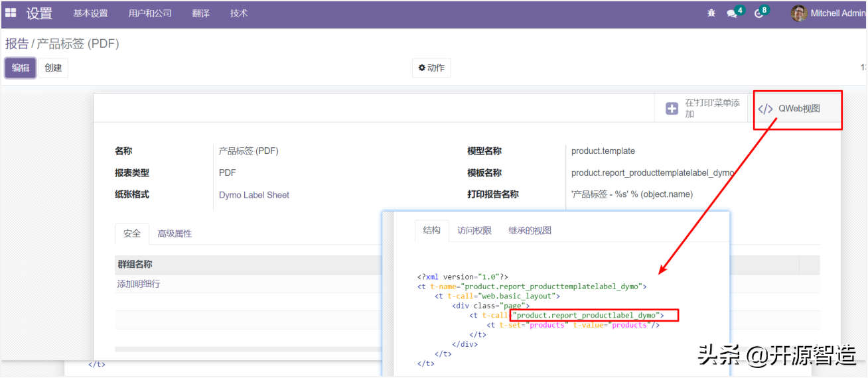Switch to the 高级属性 tab

point(175,233)
